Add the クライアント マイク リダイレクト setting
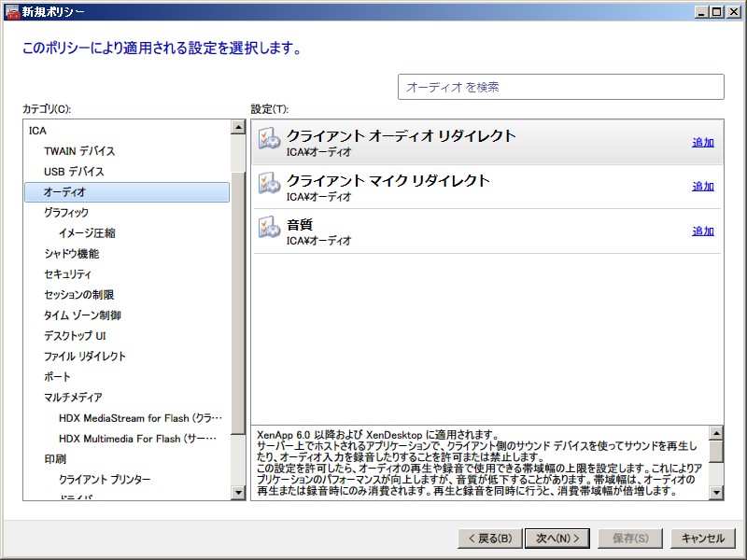Viewport: 747px width, 560px height. (x=702, y=187)
